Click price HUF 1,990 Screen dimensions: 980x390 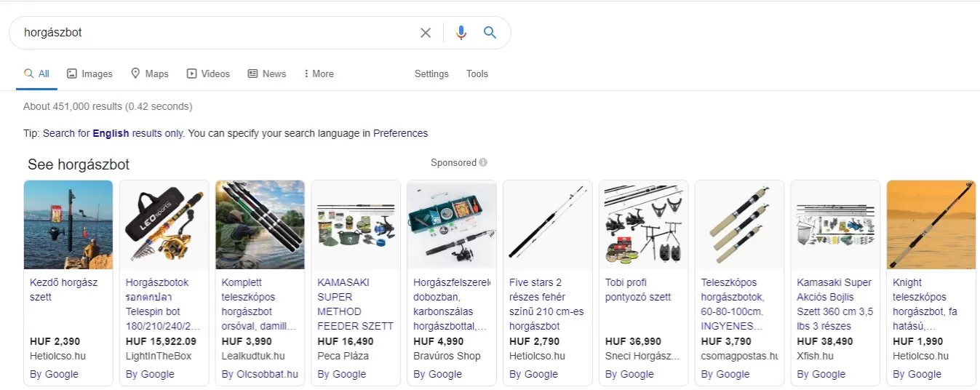(x=917, y=341)
